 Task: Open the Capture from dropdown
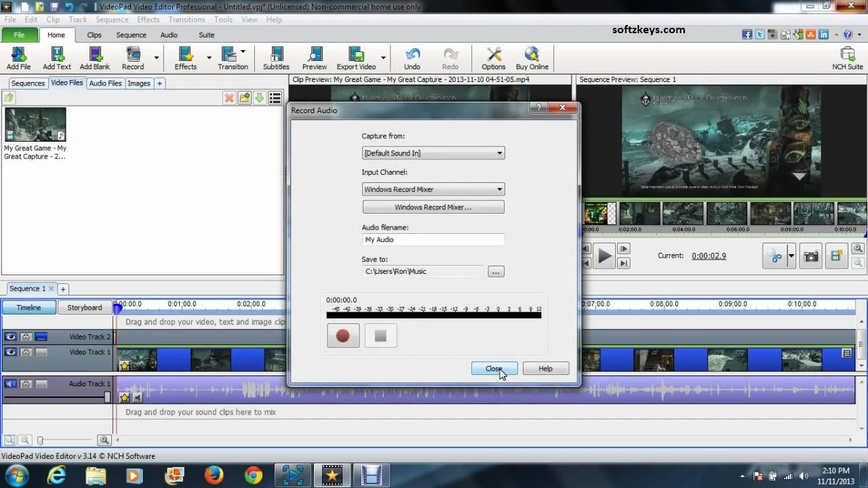(x=433, y=153)
